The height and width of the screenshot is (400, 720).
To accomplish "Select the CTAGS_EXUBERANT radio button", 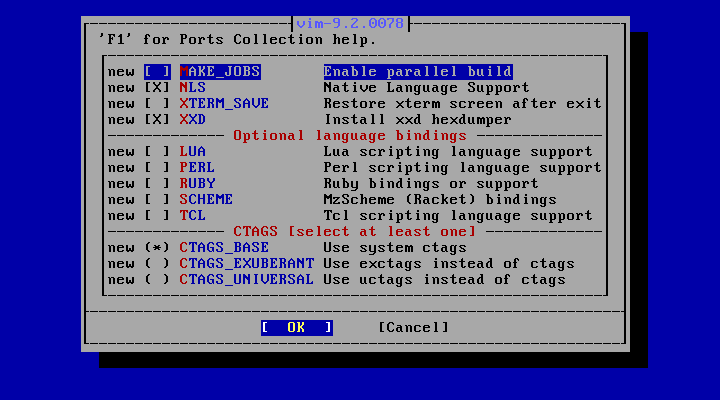I will [157, 264].
